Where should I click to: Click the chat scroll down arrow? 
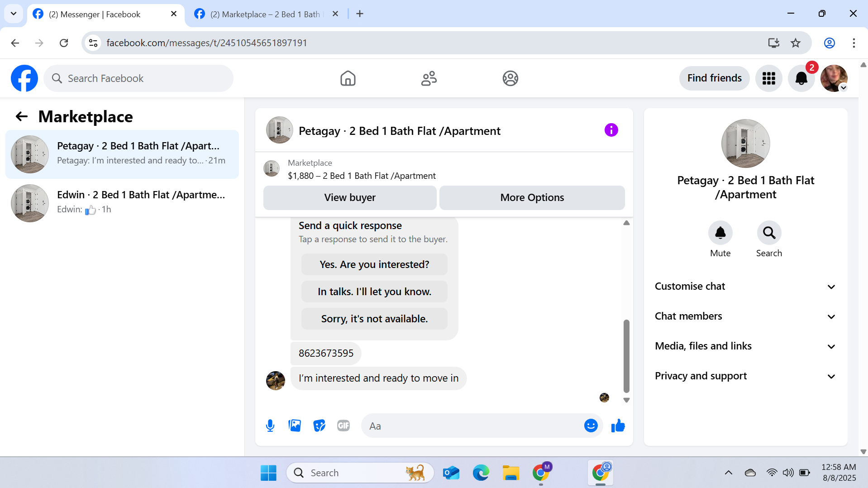(626, 400)
